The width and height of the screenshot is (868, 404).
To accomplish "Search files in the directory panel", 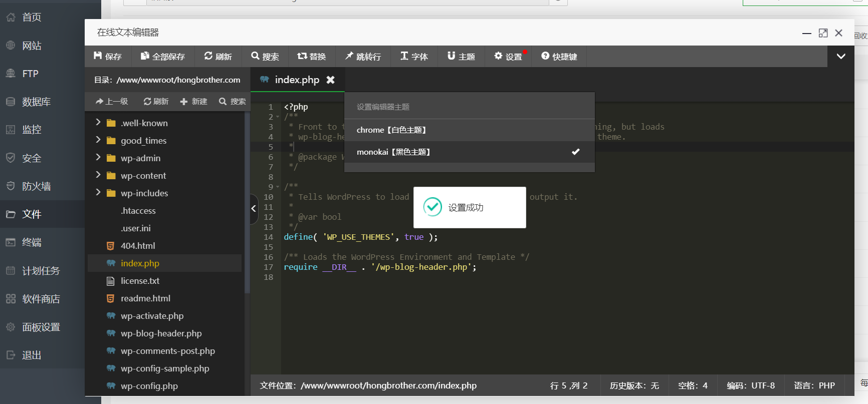I will pos(233,102).
